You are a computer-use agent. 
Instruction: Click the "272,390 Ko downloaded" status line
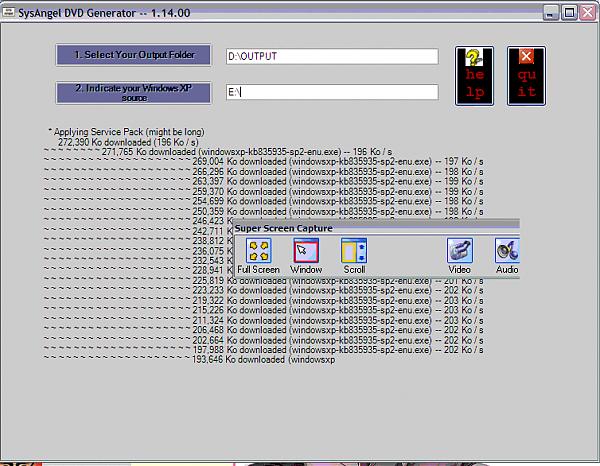(128, 142)
